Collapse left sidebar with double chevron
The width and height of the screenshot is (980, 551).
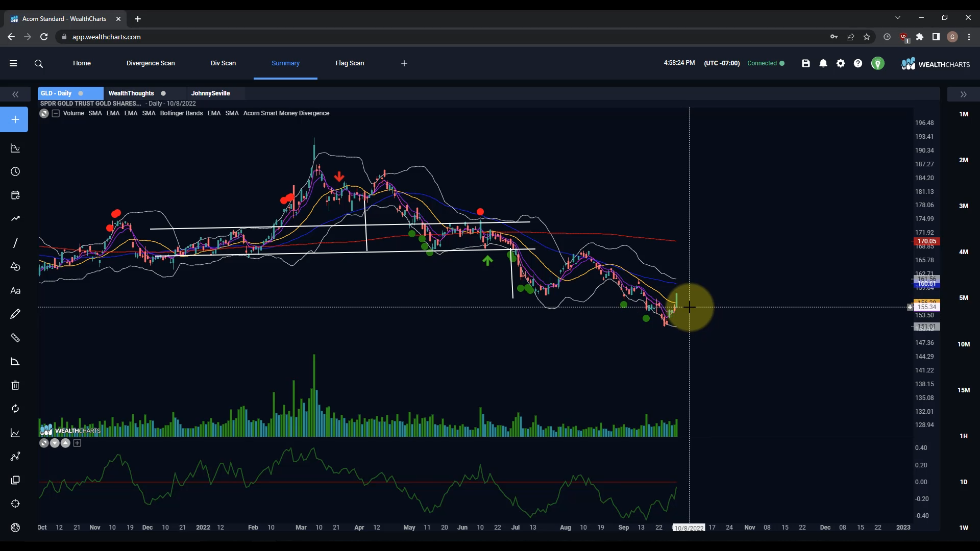click(15, 94)
